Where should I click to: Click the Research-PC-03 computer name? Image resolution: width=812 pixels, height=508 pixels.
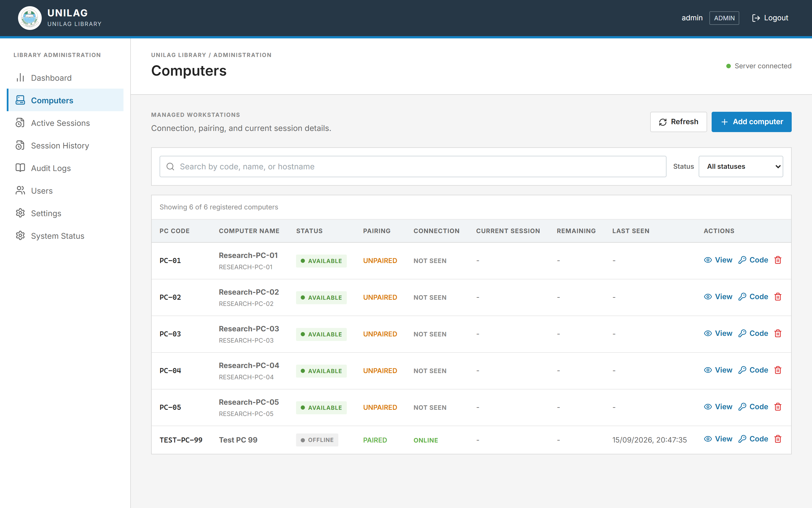click(x=249, y=329)
